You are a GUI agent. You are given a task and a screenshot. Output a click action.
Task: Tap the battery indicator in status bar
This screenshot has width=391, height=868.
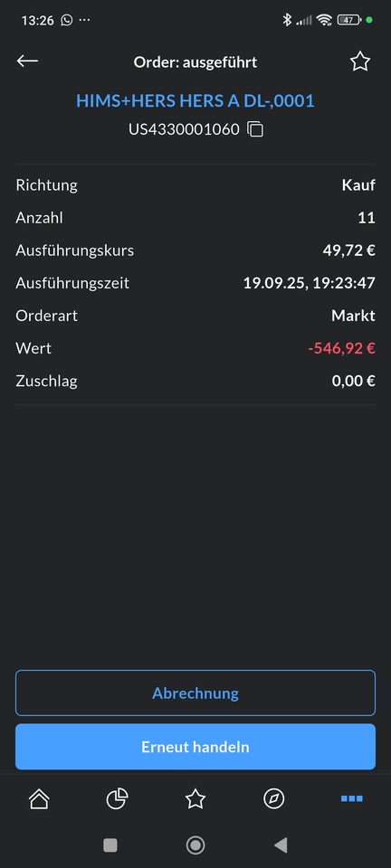[348, 21]
